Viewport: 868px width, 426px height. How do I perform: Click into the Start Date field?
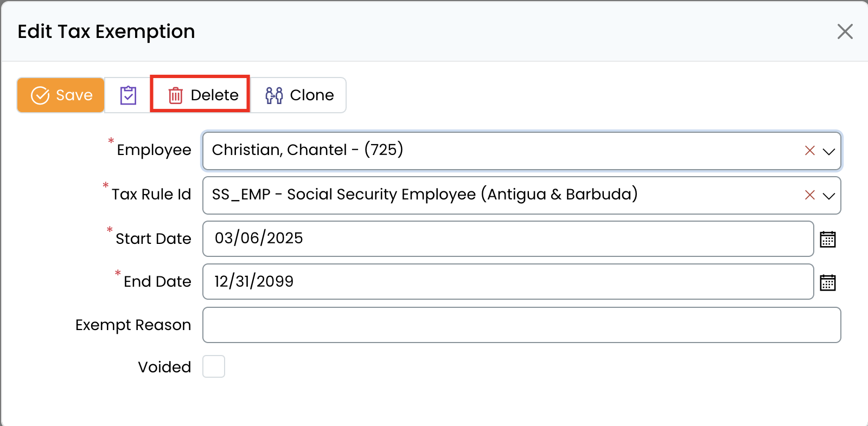507,238
